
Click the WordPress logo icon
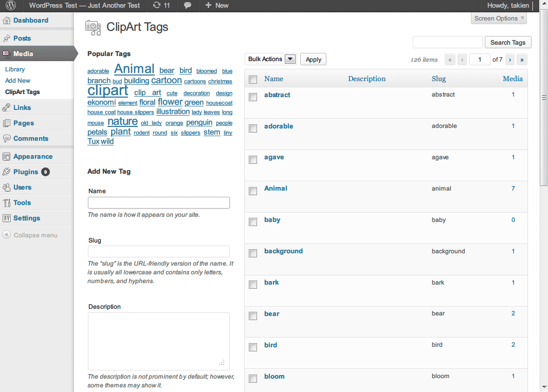pos(11,6)
